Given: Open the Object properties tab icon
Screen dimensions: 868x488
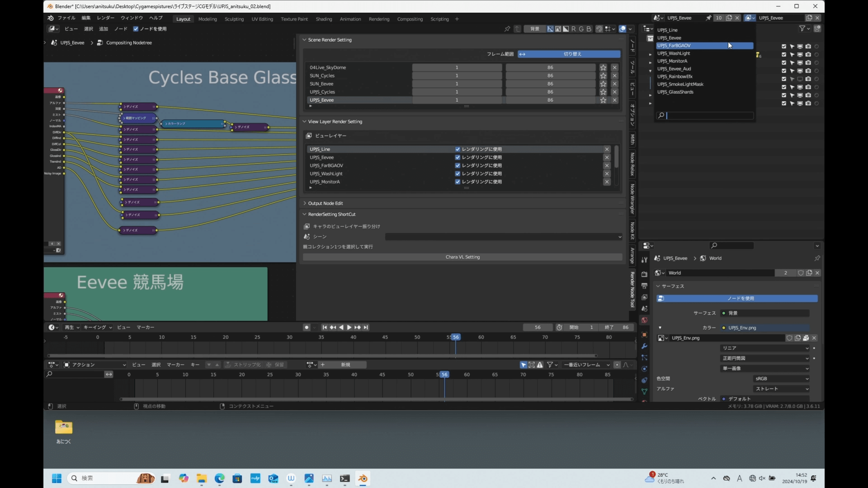Looking at the screenshot, I should click(x=644, y=335).
